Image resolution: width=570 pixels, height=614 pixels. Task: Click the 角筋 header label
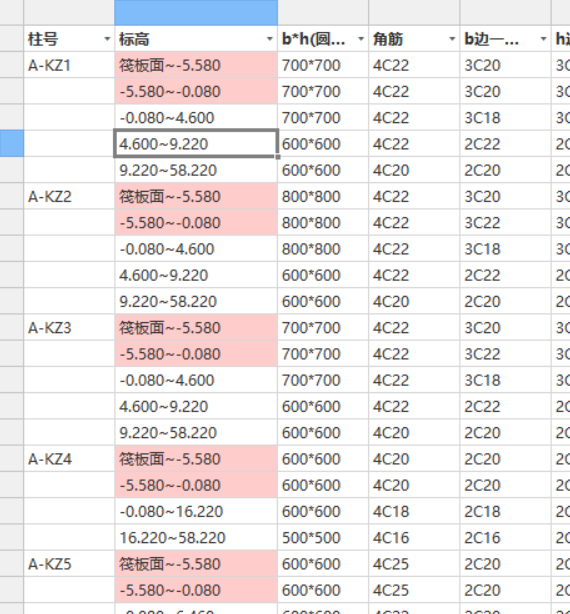pyautogui.click(x=388, y=39)
